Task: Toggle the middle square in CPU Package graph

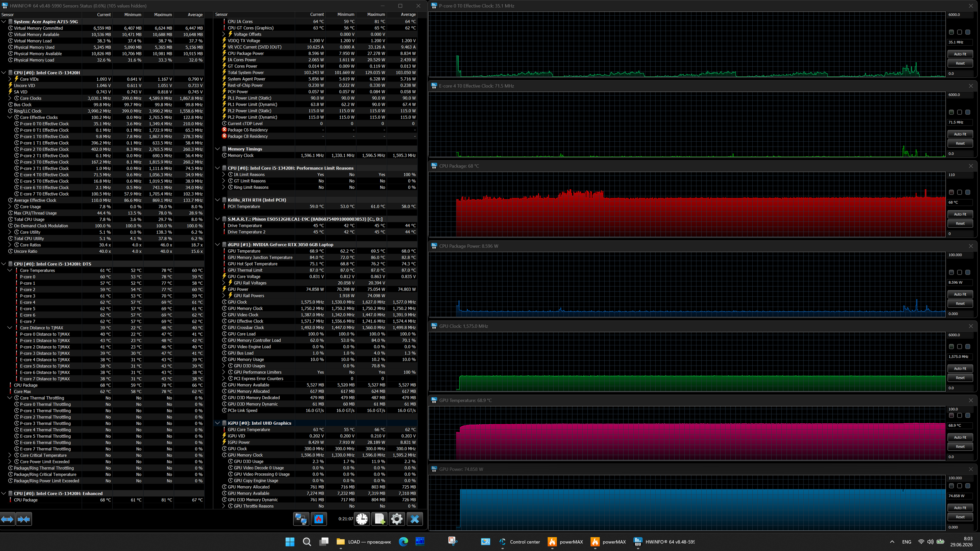Action: click(x=959, y=192)
